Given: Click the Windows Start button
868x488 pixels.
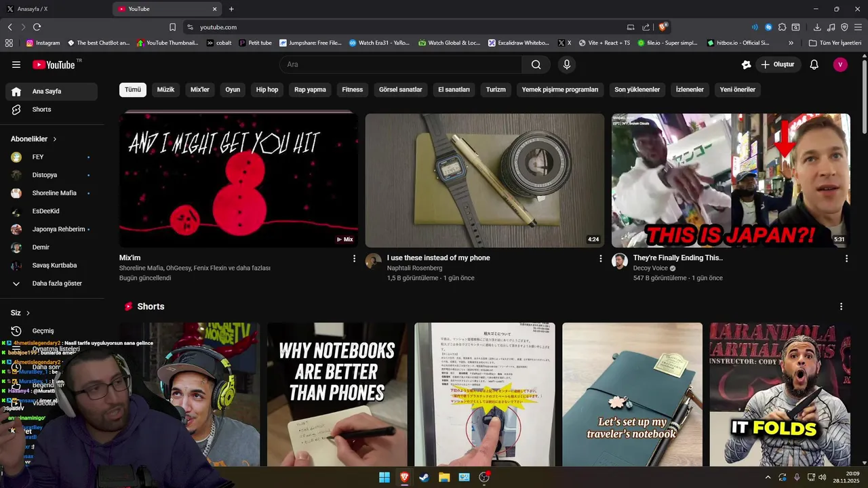Looking at the screenshot, I should (x=384, y=477).
